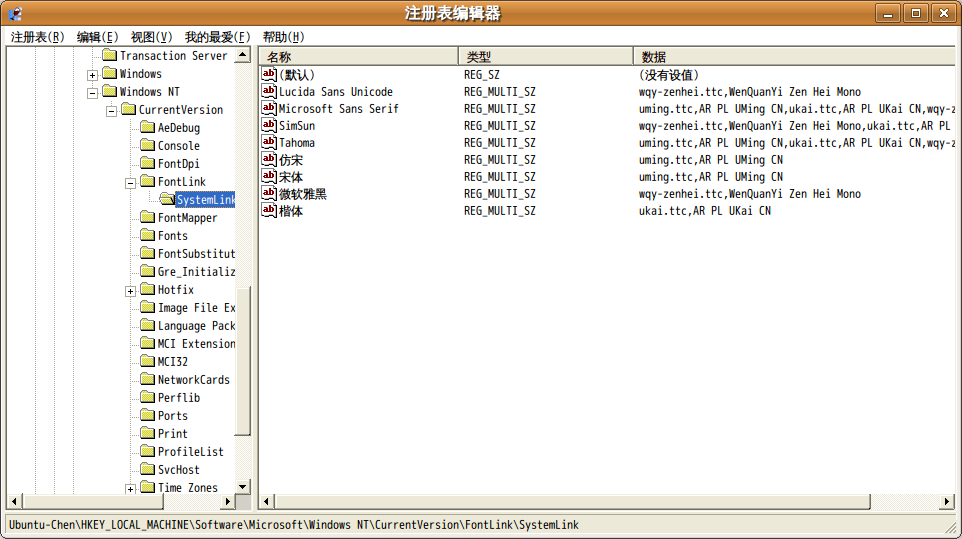
Task: Click the tree pane scroll right arrow
Action: point(228,502)
